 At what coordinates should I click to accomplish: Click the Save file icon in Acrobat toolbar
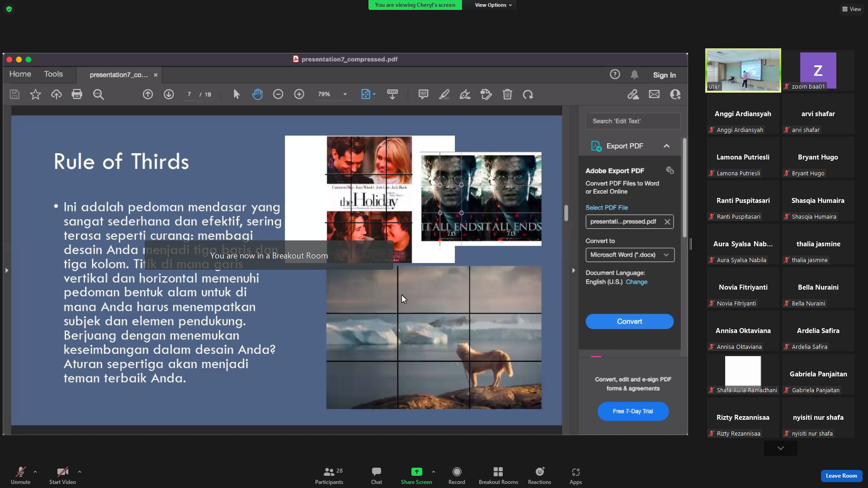(14, 94)
